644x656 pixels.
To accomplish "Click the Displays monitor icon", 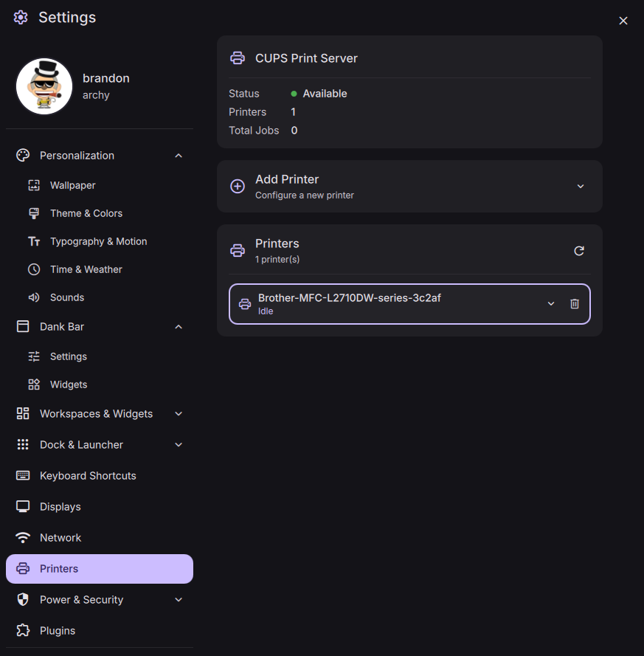I will (x=23, y=507).
